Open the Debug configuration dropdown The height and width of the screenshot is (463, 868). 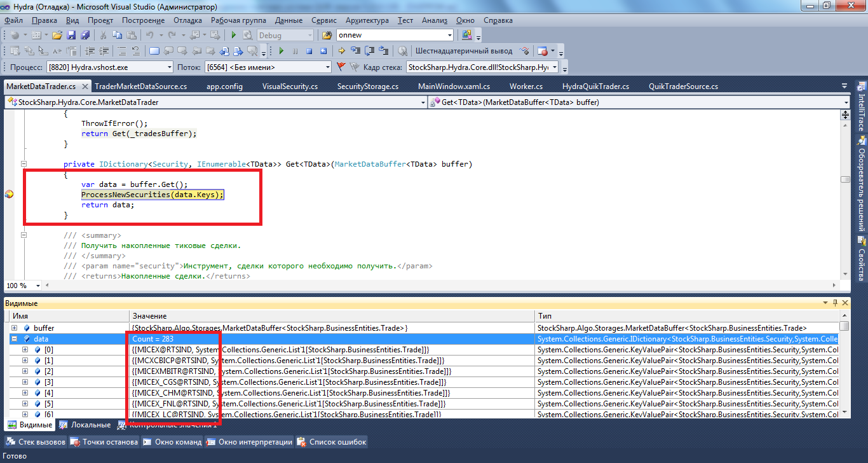[x=309, y=35]
